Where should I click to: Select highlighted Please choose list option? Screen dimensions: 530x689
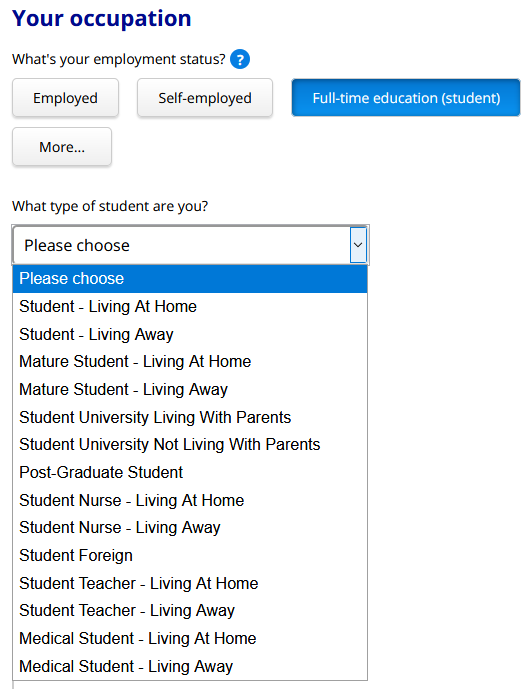click(x=190, y=279)
